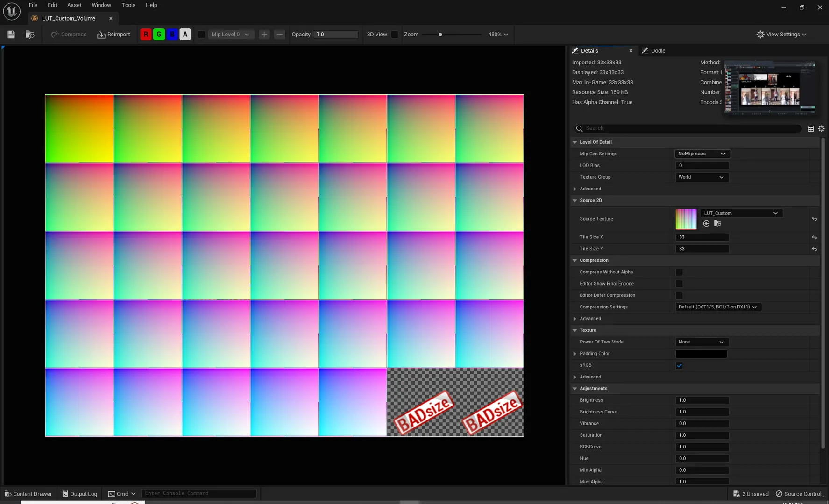Click Browse to asset in Content Browser icon
Image resolution: width=829 pixels, height=504 pixels.
[x=30, y=35]
